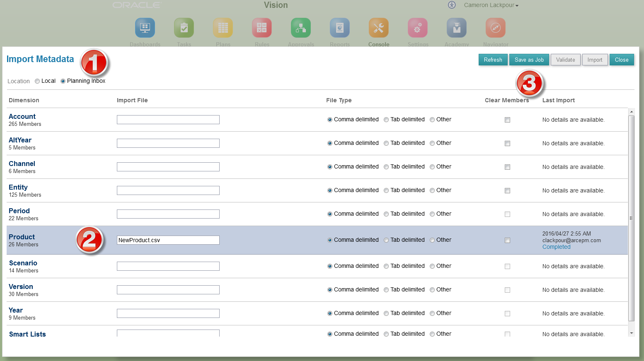Open the Tasks icon
Screen dimensions: 644x361
(184, 28)
